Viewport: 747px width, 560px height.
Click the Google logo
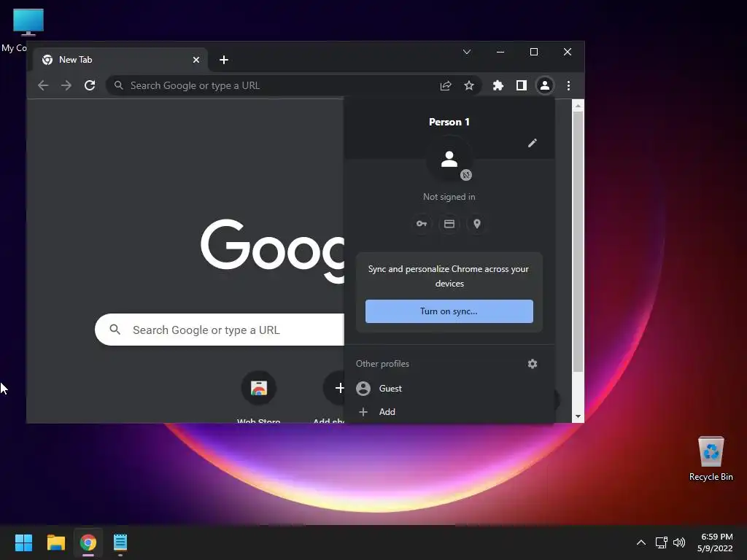[273, 251]
